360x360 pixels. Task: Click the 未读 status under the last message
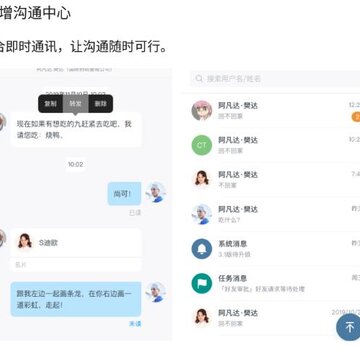pyautogui.click(x=135, y=324)
